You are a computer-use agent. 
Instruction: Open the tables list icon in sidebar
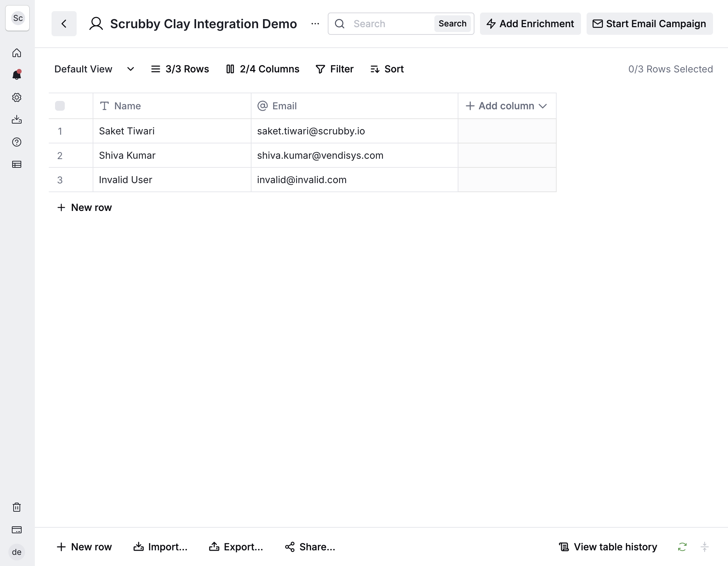pyautogui.click(x=17, y=164)
